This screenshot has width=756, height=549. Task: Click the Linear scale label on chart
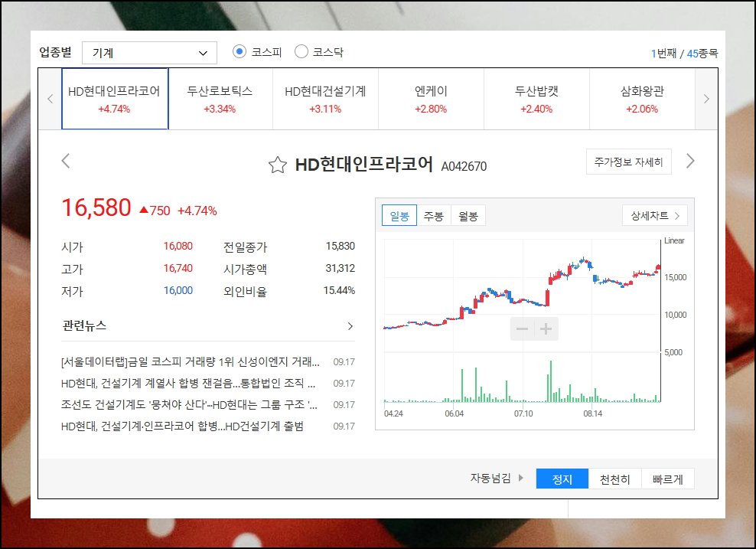pyautogui.click(x=674, y=240)
